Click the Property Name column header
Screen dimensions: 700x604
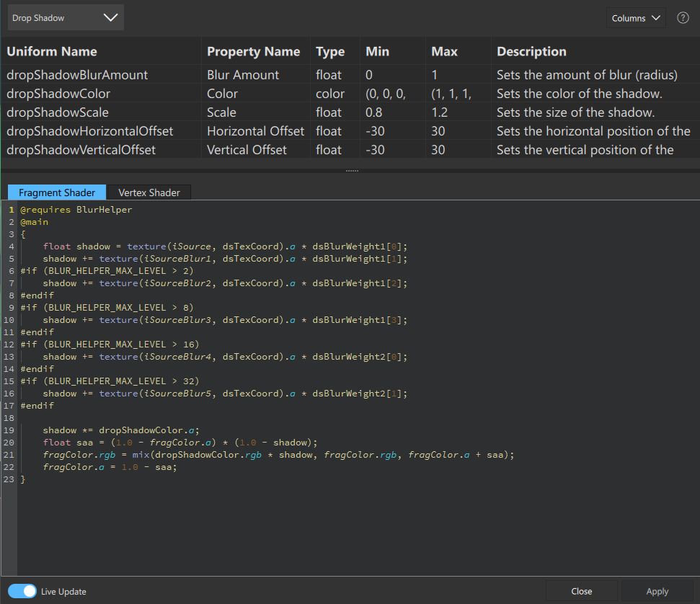253,51
